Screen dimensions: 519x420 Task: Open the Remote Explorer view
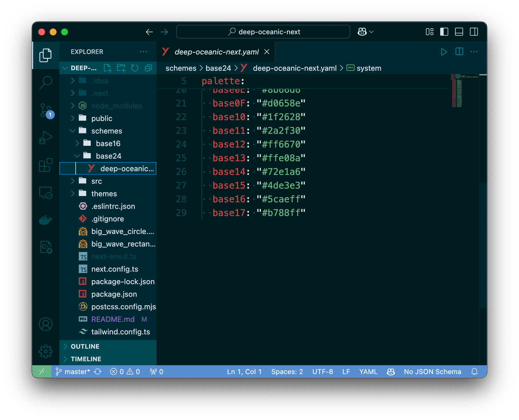[45, 193]
